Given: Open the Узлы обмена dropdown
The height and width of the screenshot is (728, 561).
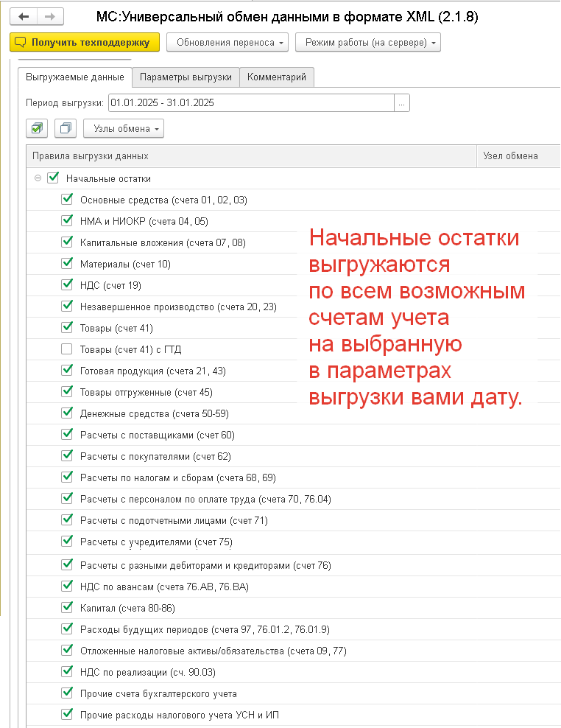Looking at the screenshot, I should [124, 129].
